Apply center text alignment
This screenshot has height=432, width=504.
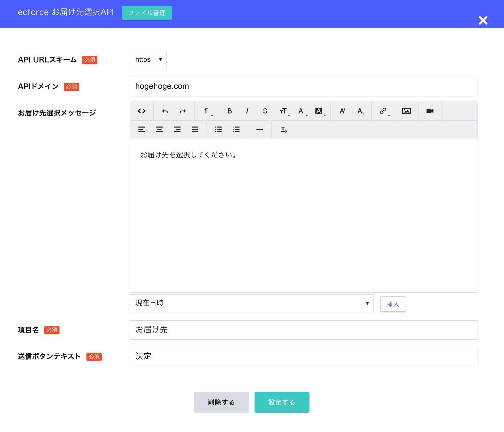pyautogui.click(x=159, y=129)
